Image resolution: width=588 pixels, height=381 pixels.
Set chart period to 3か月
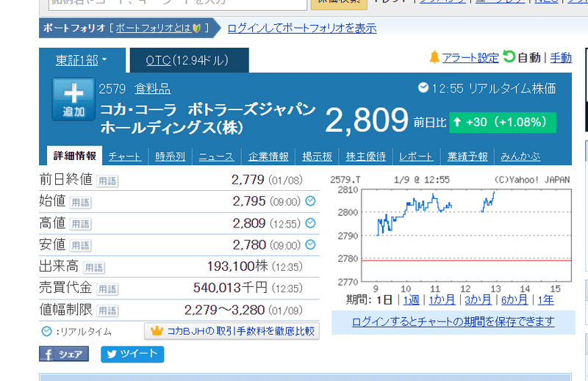click(478, 300)
